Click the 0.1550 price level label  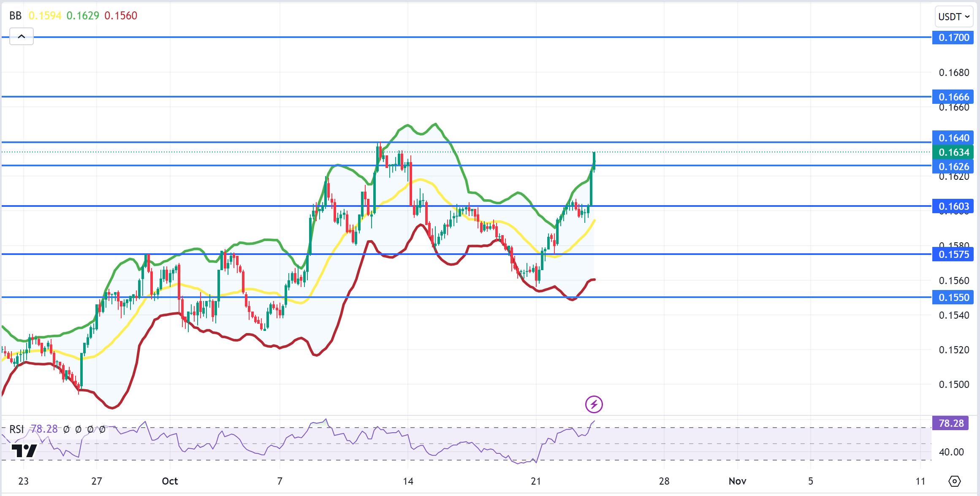point(953,298)
